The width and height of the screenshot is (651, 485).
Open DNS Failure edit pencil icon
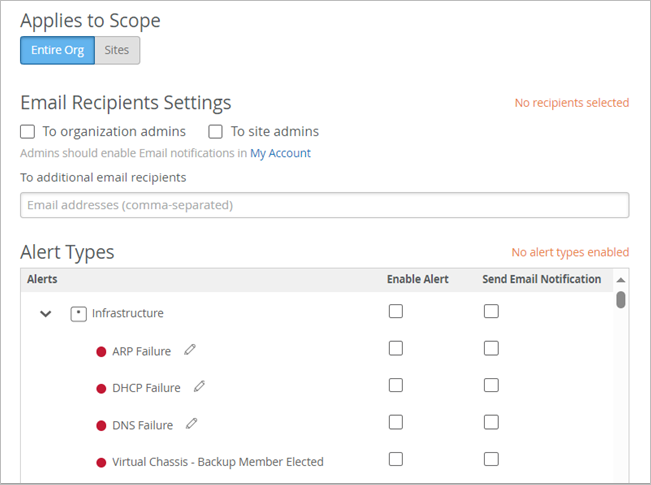click(191, 424)
